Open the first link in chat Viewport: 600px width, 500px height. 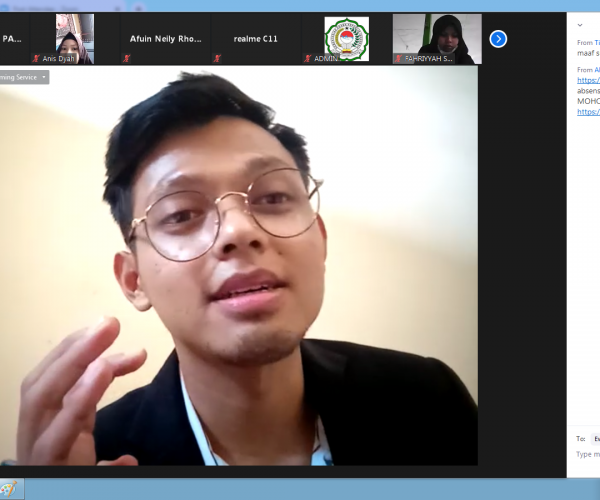(x=588, y=80)
